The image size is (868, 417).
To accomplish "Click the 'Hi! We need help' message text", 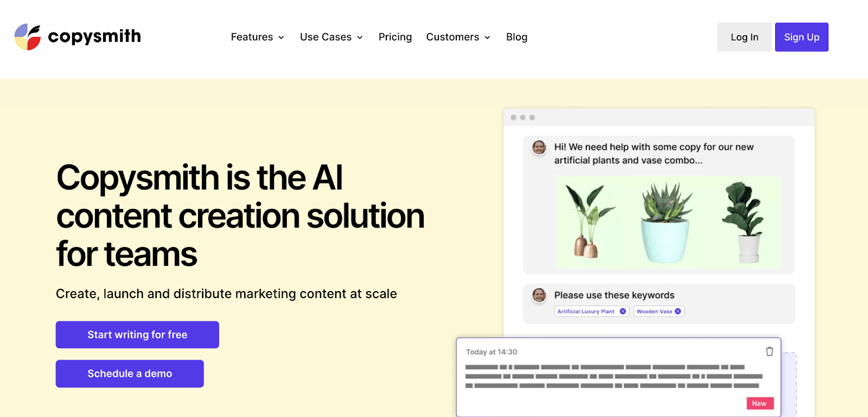I will coord(654,154).
